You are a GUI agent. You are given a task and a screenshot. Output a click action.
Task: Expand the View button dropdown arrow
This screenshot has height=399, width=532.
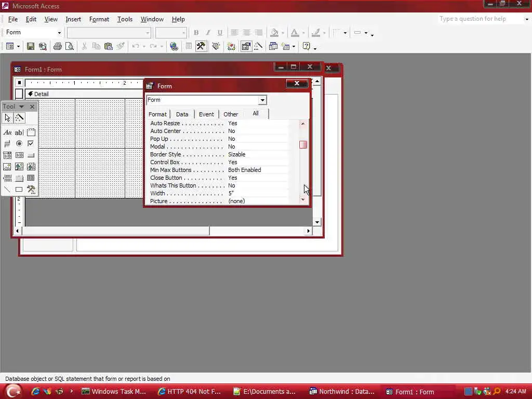[x=18, y=46]
